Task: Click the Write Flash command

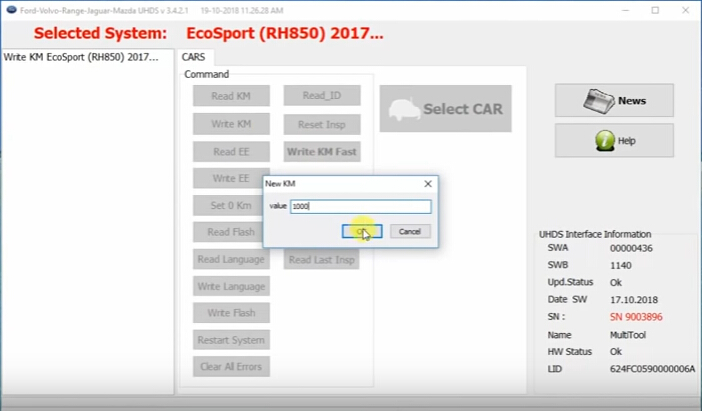Action: [x=231, y=313]
